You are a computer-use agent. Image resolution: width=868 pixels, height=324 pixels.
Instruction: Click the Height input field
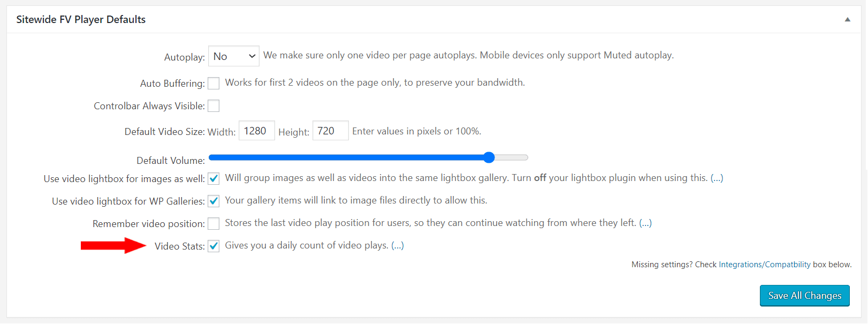pos(330,131)
